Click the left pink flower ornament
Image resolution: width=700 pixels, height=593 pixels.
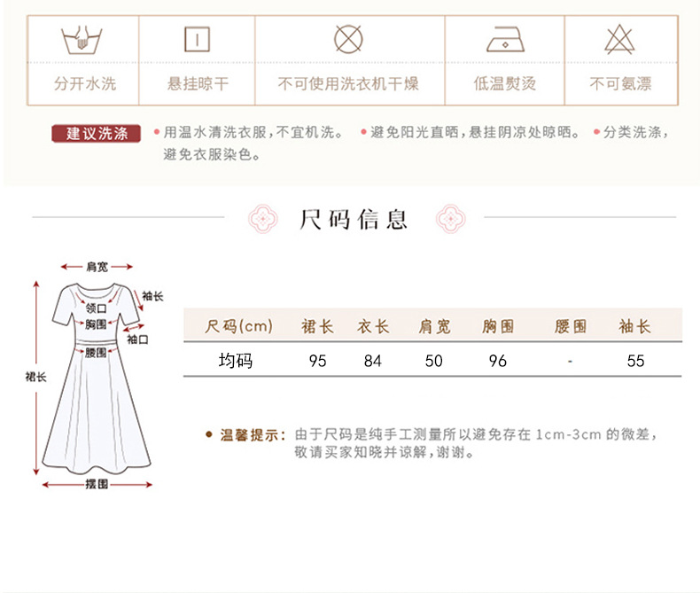point(263,219)
